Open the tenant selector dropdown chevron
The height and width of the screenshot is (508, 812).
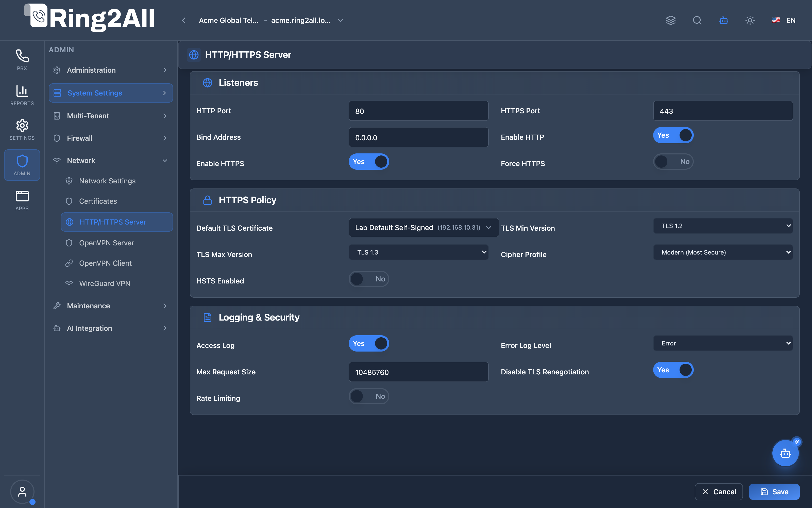[x=340, y=20]
